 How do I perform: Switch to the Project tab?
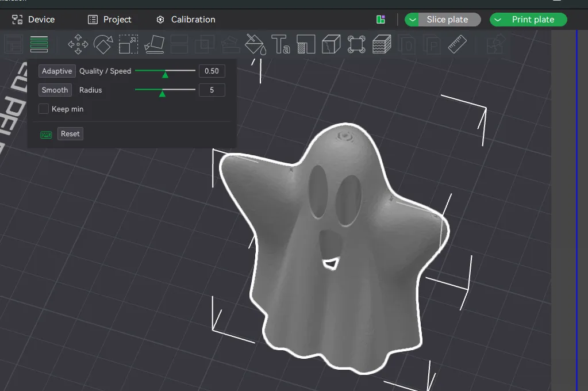(x=110, y=20)
